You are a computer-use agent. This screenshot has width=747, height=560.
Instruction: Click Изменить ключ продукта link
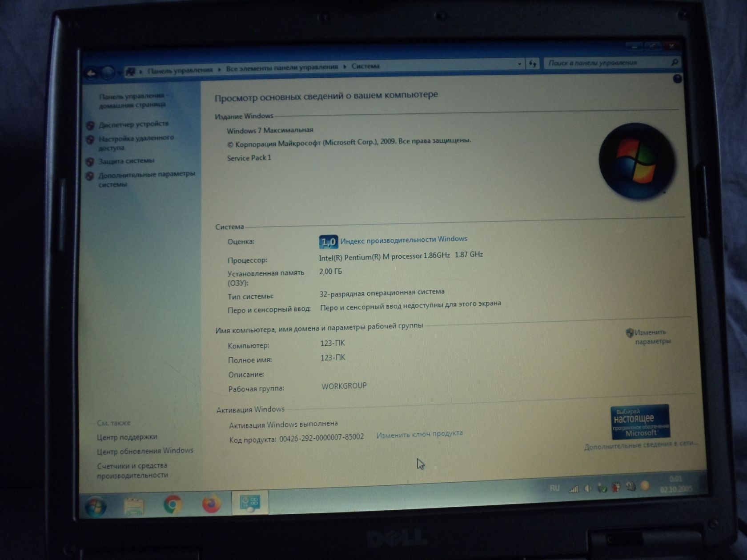419,434
